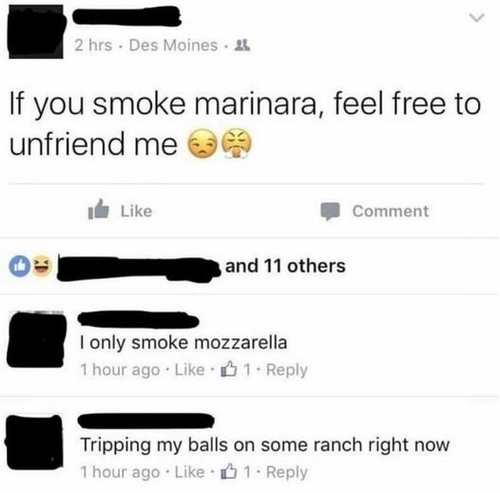Click the angry steaming face emoji
This screenshot has width=500, height=493.
point(237,144)
